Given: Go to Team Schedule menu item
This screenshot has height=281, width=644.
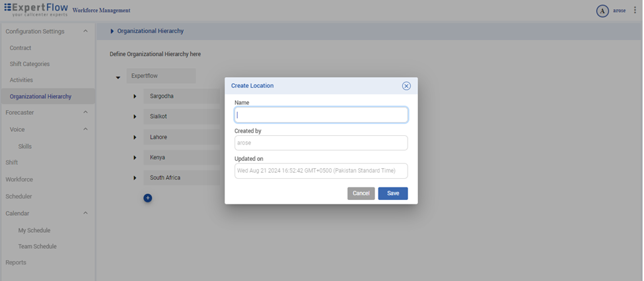Looking at the screenshot, I should [x=37, y=247].
